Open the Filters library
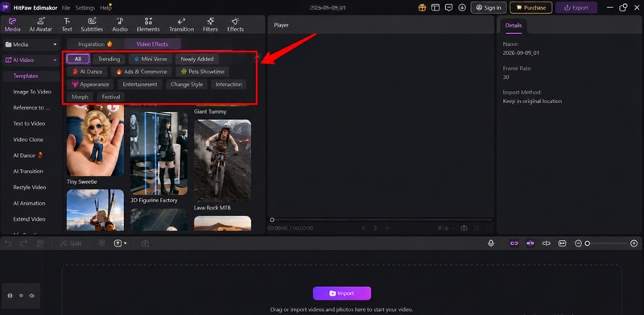This screenshot has width=644, height=315. point(210,25)
